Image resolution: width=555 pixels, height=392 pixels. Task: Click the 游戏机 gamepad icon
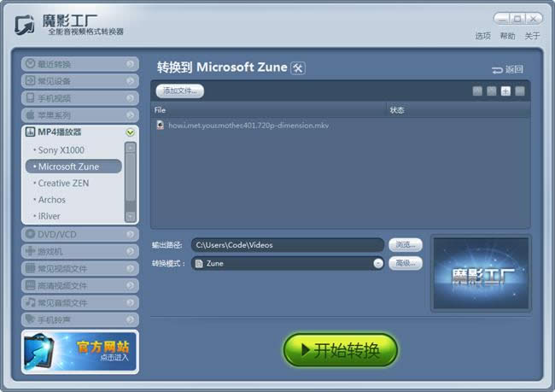[x=30, y=251]
